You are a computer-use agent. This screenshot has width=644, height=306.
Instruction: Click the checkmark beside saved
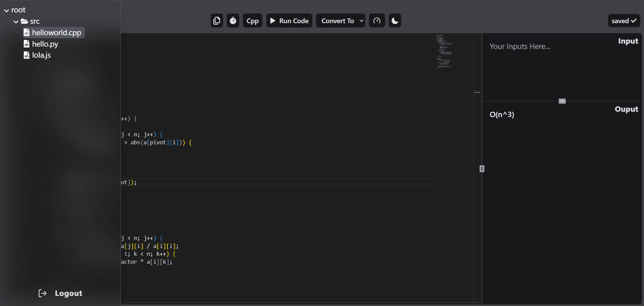point(634,21)
